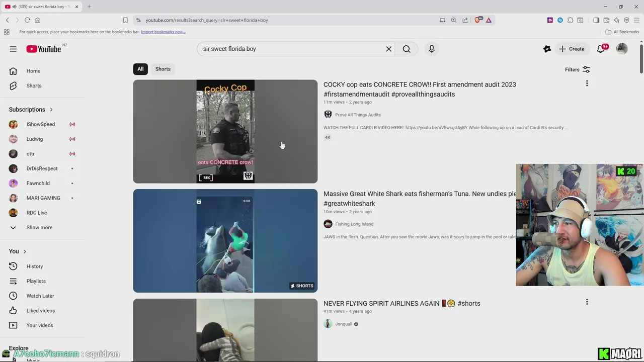Close the YouTube browser tab
Image resolution: width=644 pixels, height=362 pixels.
[76, 7]
